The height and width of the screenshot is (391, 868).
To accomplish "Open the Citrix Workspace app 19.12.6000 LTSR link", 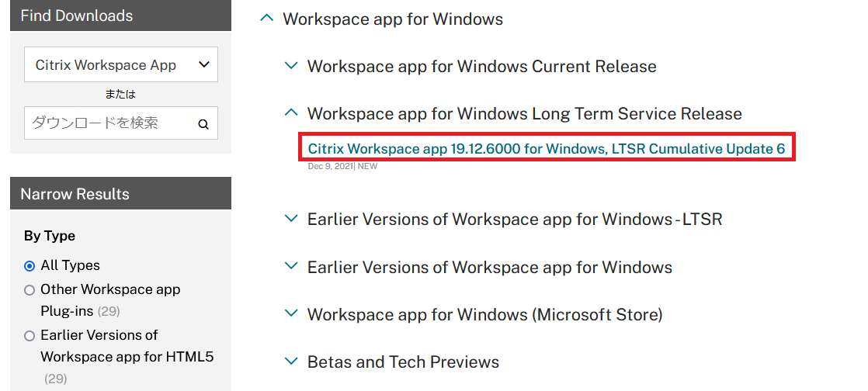I will [x=546, y=148].
